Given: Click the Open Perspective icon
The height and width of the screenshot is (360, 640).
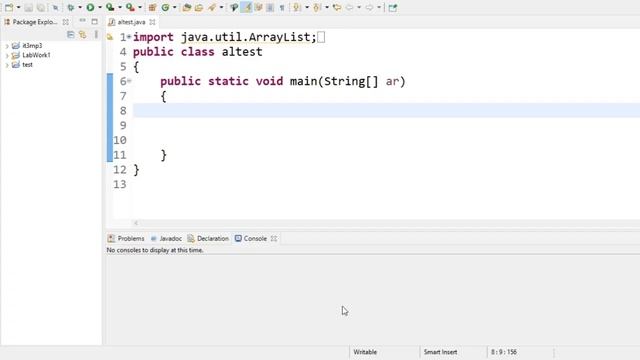Looking at the screenshot, I should 393,7.
